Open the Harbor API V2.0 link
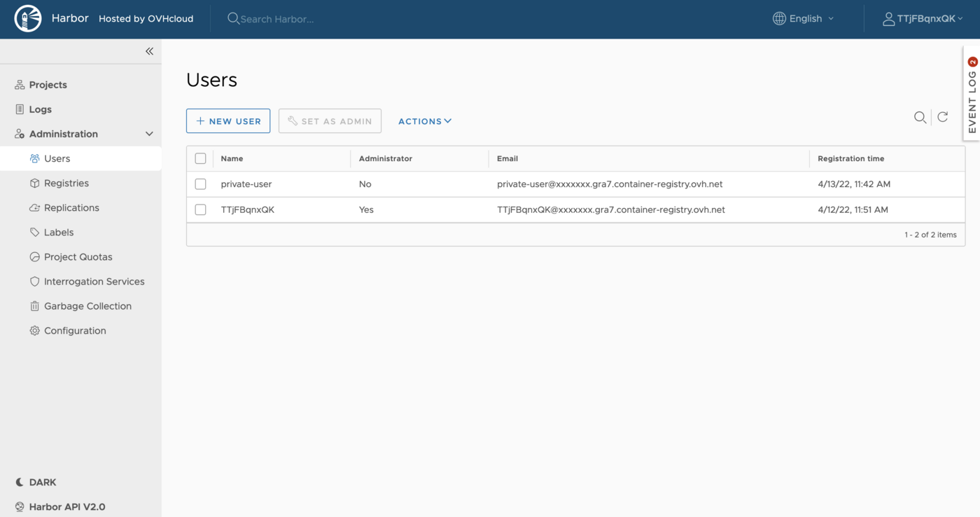This screenshot has width=980, height=517. (66, 506)
